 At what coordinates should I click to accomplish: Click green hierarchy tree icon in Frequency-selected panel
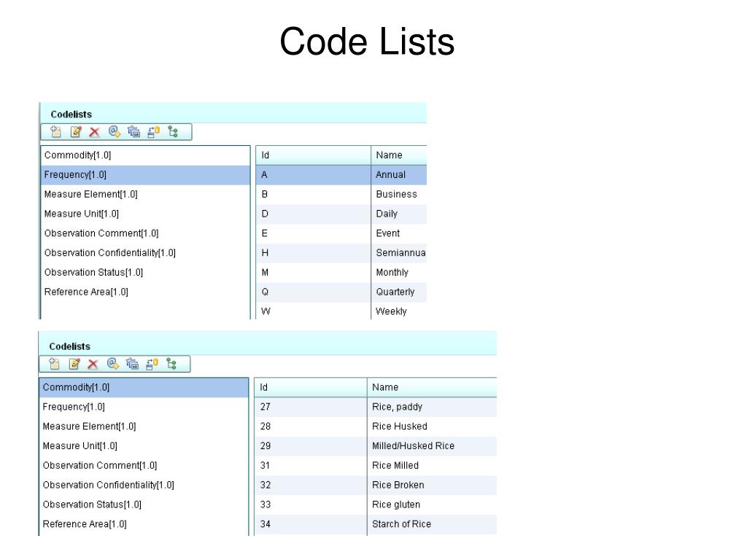click(173, 132)
